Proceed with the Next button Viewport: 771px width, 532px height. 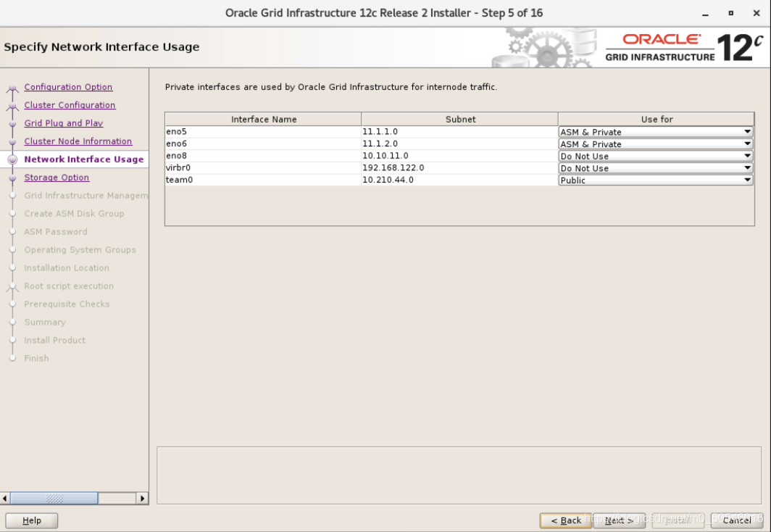619,520
